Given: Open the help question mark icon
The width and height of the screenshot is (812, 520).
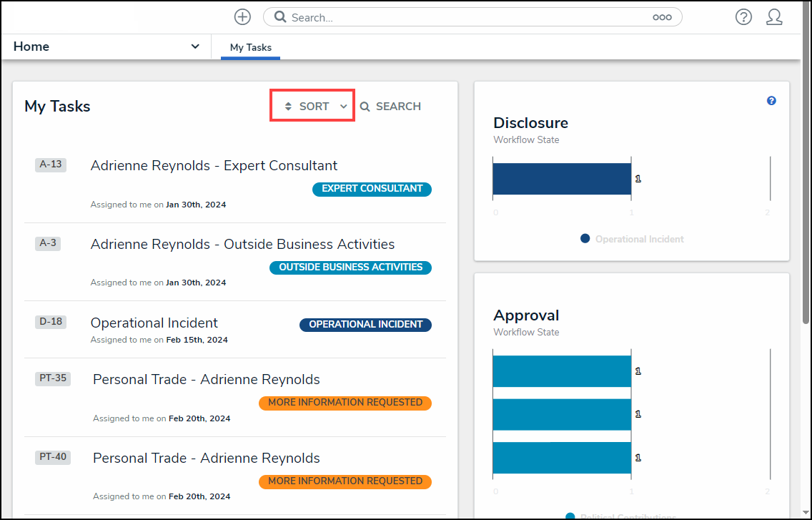Looking at the screenshot, I should pyautogui.click(x=743, y=17).
